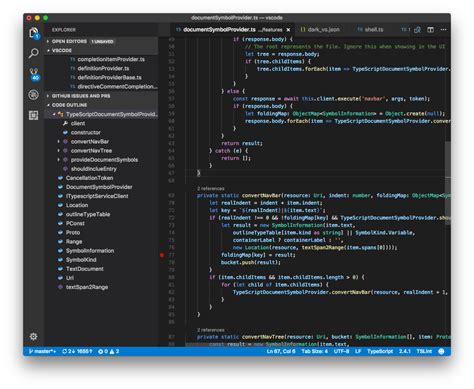474x389 pixels.
Task: Click the editor vertical scrollbar thumb
Action: pyautogui.click(x=448, y=183)
